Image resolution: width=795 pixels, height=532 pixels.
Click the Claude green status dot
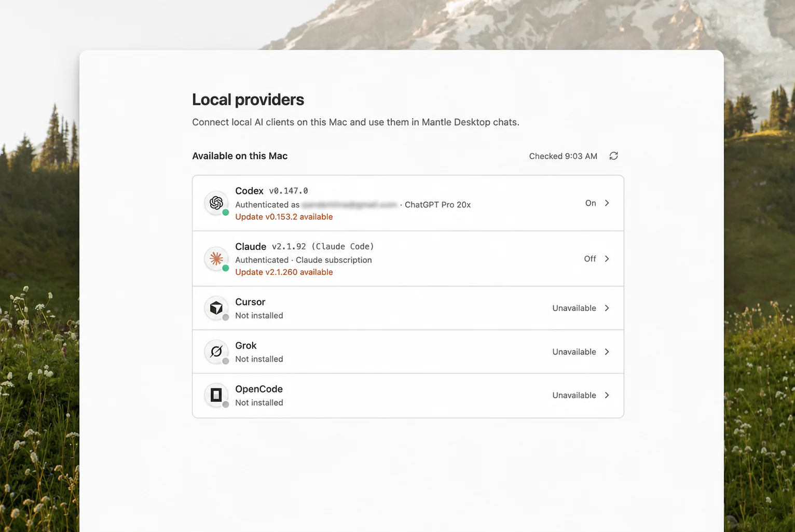tap(226, 268)
